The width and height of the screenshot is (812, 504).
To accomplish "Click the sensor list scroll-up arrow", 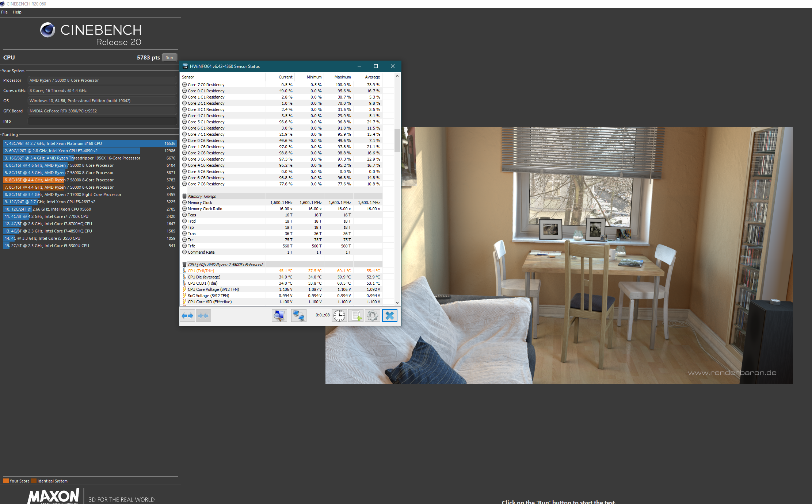I will coord(397,76).
